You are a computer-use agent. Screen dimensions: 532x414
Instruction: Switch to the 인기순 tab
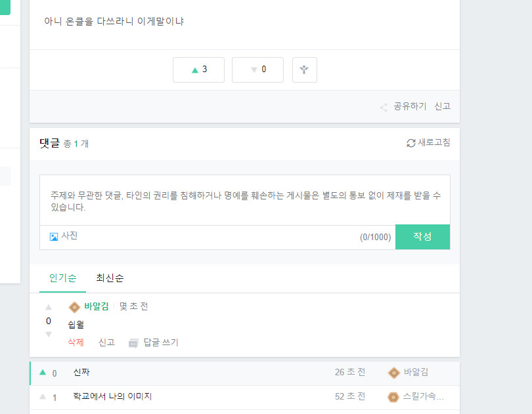click(x=63, y=278)
